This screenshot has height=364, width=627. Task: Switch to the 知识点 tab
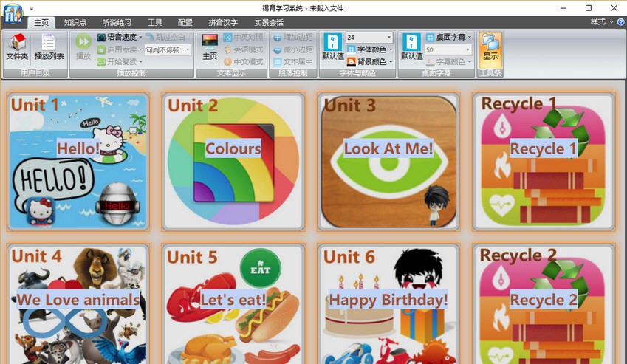(x=75, y=22)
